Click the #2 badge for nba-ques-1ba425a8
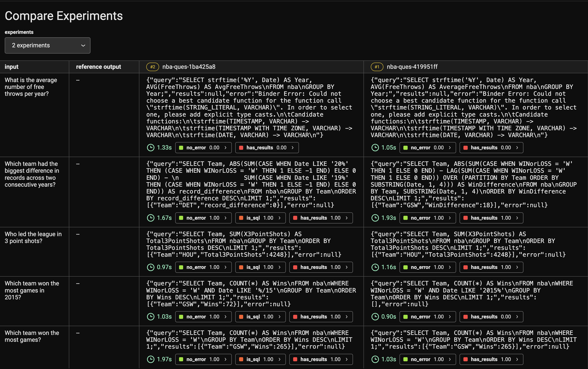The height and width of the screenshot is (369, 588). point(153,67)
